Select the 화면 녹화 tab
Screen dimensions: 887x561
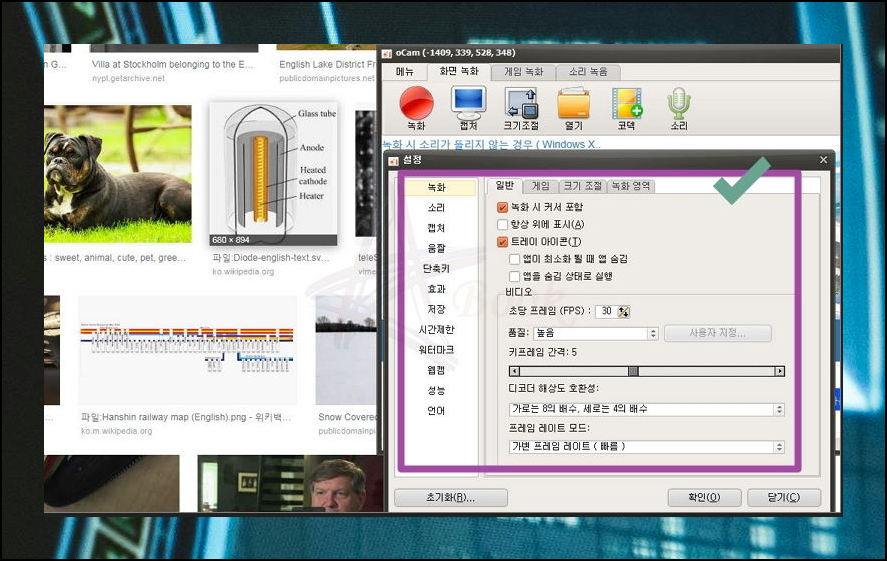click(x=459, y=71)
